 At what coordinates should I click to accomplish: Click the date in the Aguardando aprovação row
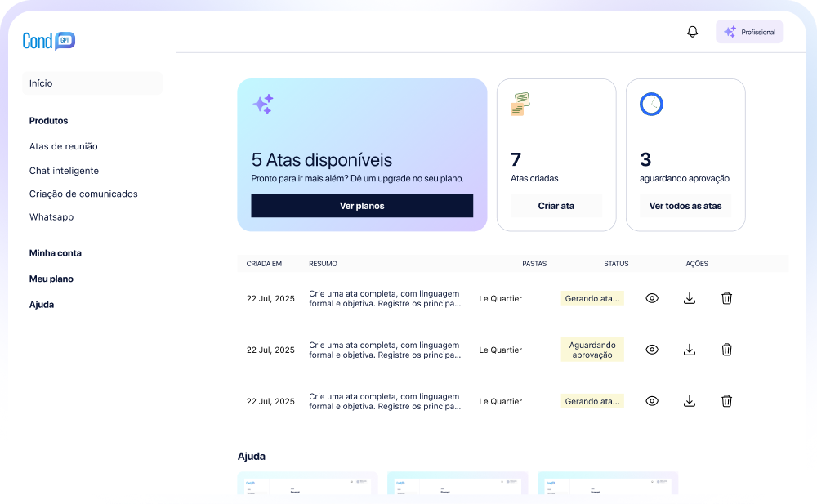270,350
